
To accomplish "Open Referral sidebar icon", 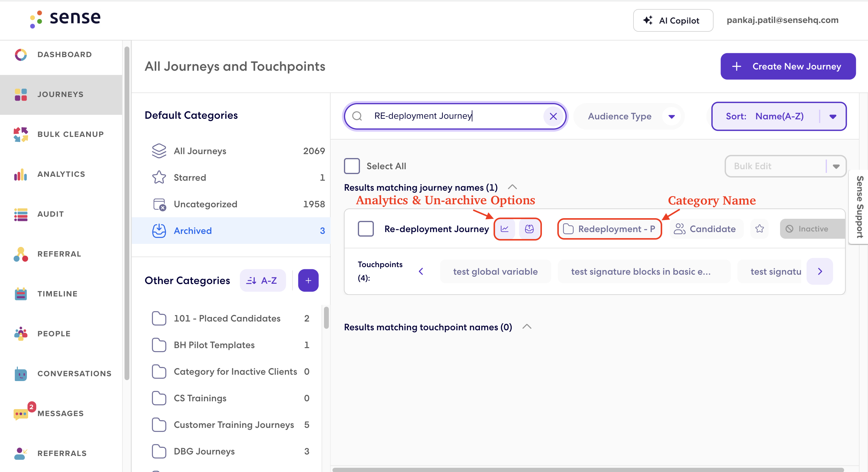I will click(x=21, y=254).
